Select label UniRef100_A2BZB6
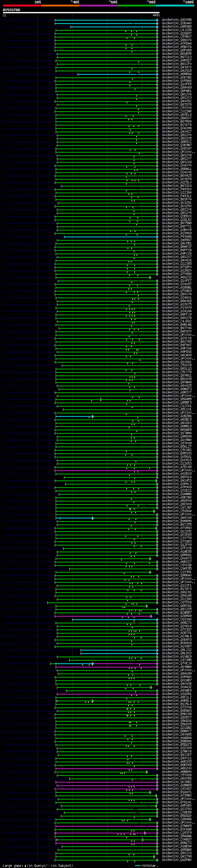197x868 pixels. tap(176, 416)
